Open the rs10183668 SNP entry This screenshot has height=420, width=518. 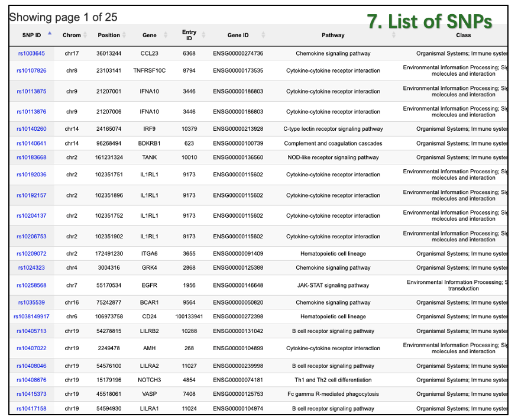click(x=31, y=157)
